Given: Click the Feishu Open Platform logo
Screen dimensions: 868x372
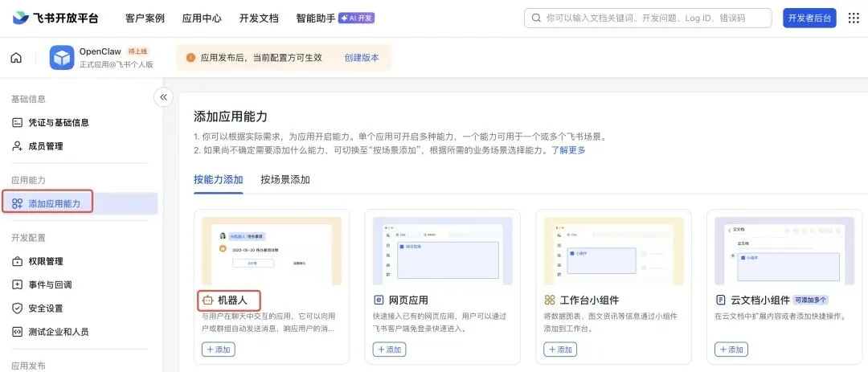Looking at the screenshot, I should pyautogui.click(x=55, y=18).
